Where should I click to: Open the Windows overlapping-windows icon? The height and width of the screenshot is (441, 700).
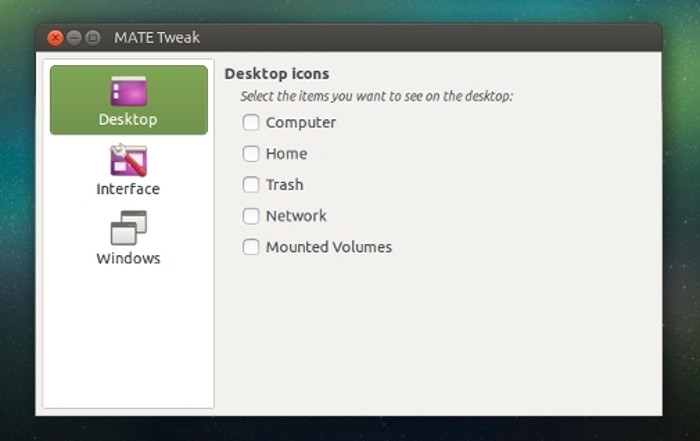point(129,228)
